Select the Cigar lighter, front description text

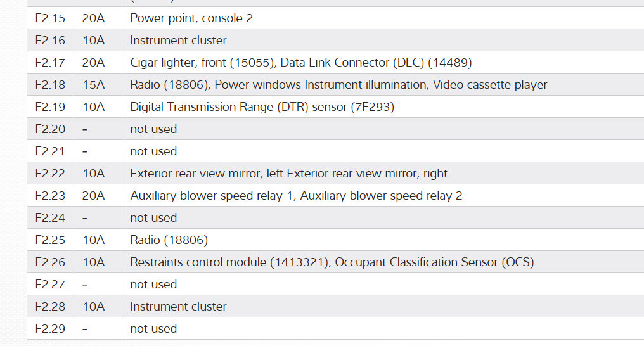[300, 63]
